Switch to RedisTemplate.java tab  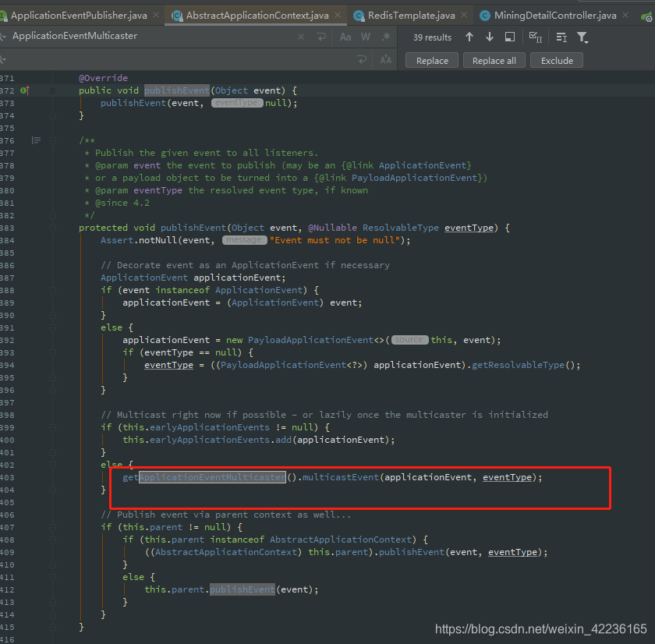click(412, 16)
